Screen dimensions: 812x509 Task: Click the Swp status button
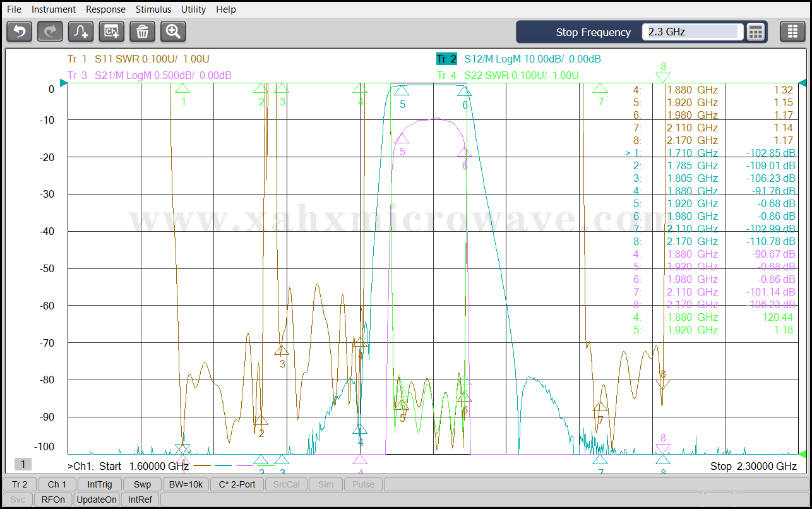(x=142, y=484)
